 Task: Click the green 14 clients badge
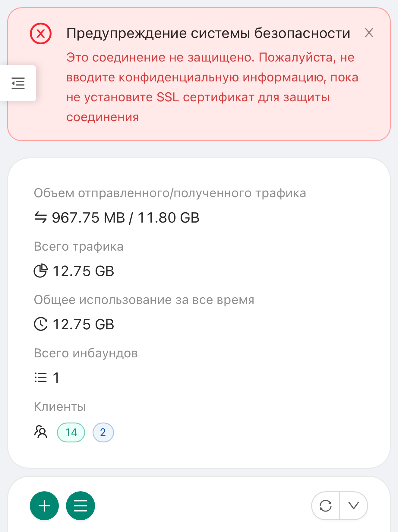coord(71,432)
